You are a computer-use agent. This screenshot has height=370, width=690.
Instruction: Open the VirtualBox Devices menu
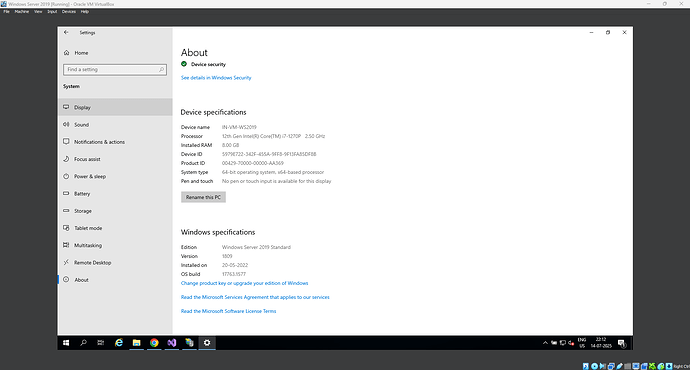[69, 12]
